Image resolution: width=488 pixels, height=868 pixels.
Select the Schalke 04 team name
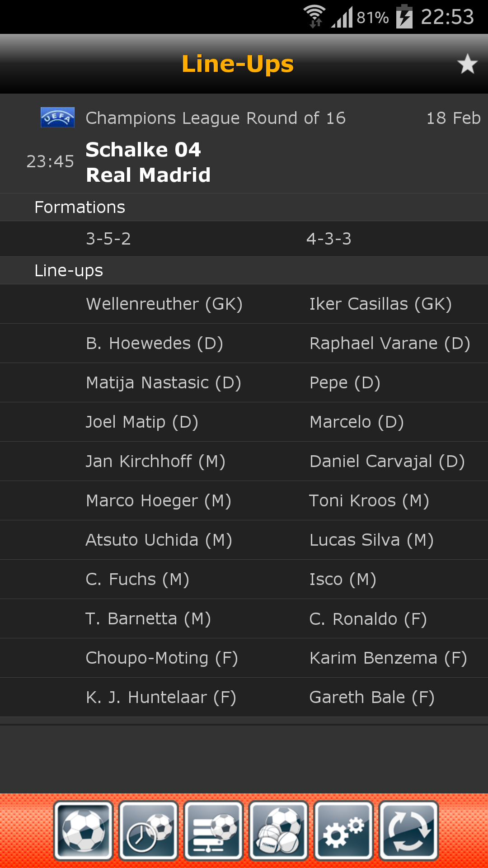coord(143,150)
